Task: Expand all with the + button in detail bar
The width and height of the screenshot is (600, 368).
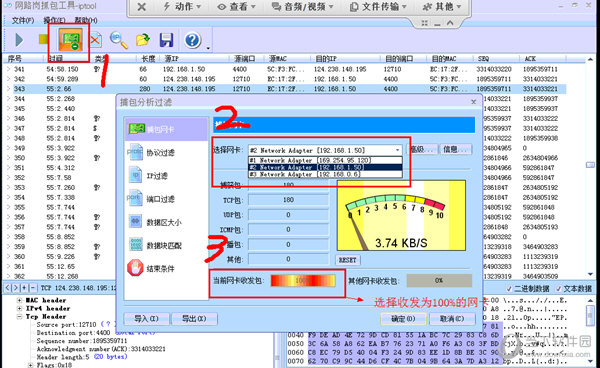Action: 24,288
